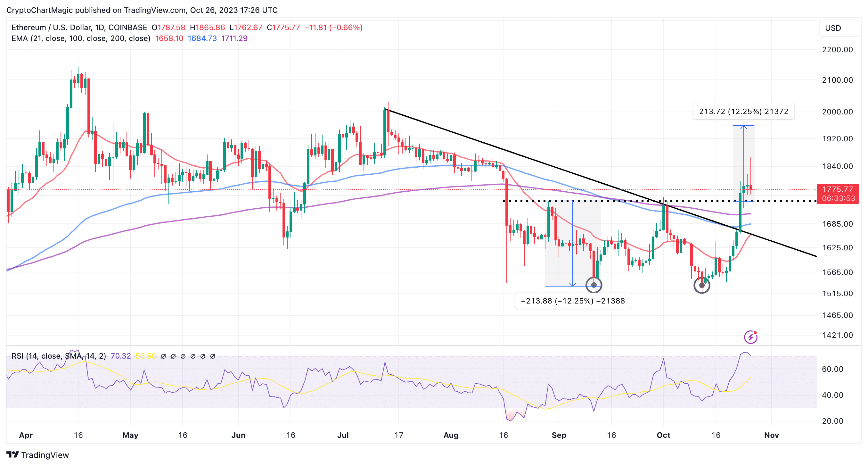The width and height of the screenshot is (868, 466).
Task: Click the change value −11.81 (−0.66%)
Action: click(333, 27)
